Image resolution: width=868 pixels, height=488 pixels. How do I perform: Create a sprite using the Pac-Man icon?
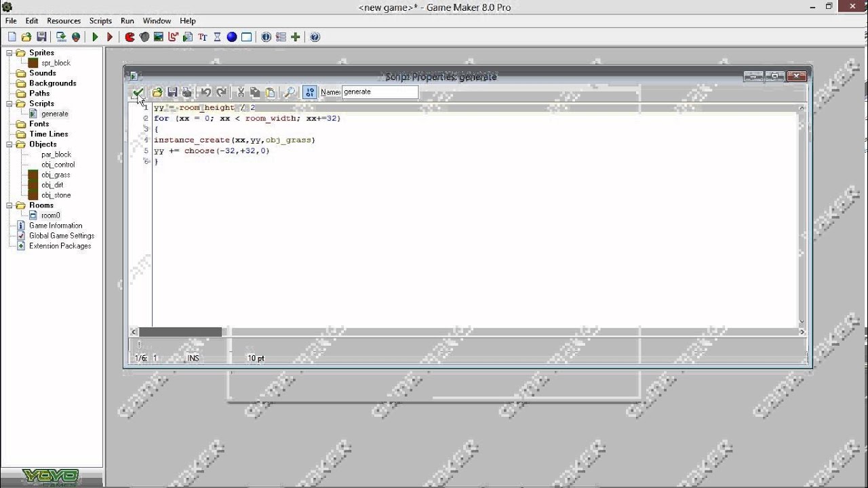(x=130, y=37)
